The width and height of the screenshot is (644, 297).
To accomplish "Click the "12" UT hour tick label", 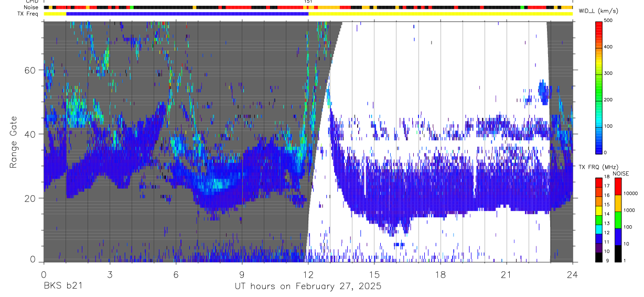I will [x=308, y=274].
